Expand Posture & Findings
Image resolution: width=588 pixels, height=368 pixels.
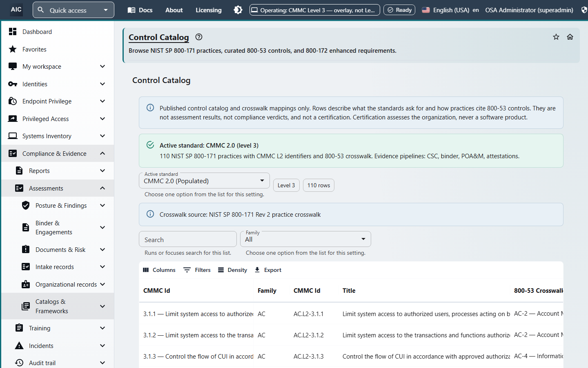[x=57, y=205]
